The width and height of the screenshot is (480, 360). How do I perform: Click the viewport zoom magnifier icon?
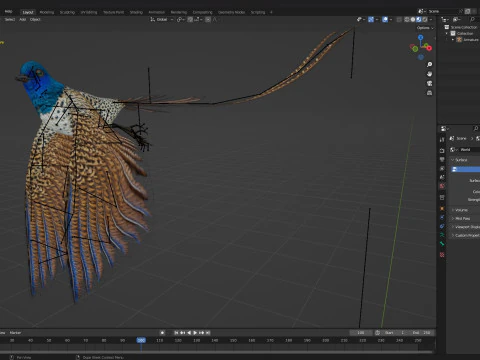coord(429,64)
